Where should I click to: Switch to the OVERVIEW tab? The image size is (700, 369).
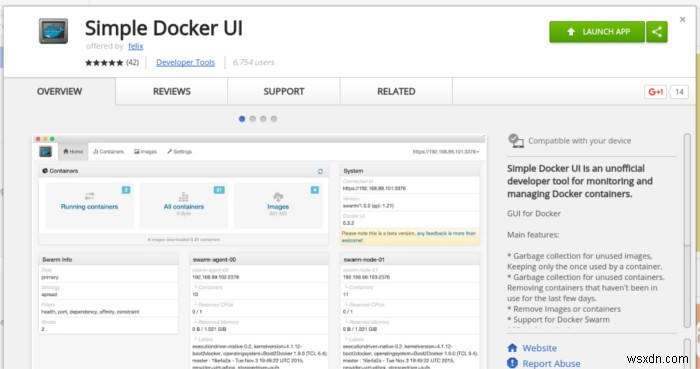click(59, 91)
